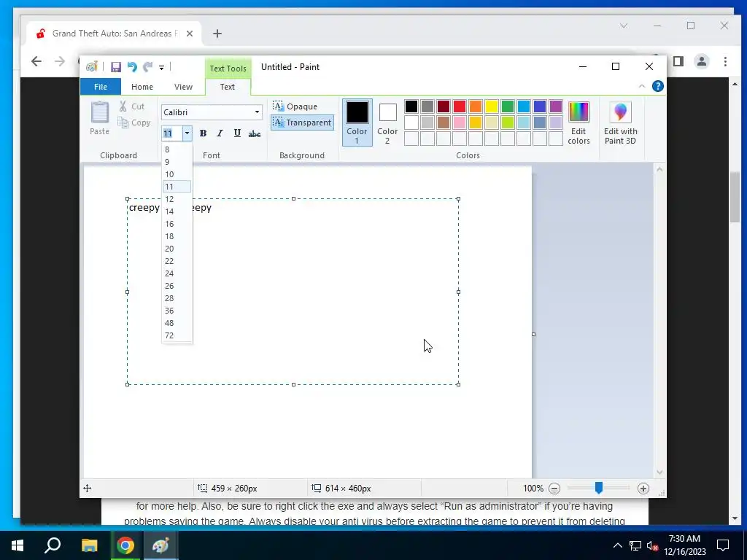
Task: Collapse the ribbon with the chevron
Action: (642, 86)
